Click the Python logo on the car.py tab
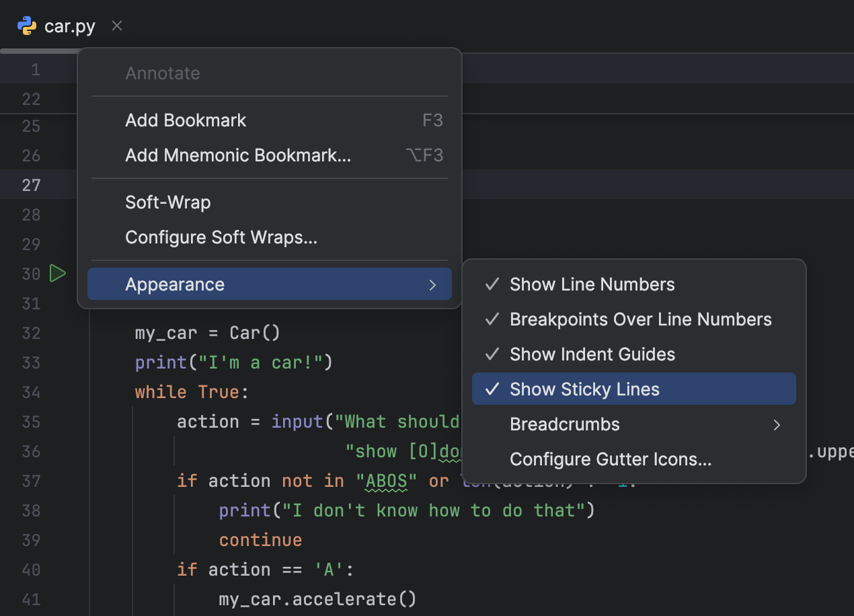Screen dimensions: 854x616 pos(26,26)
